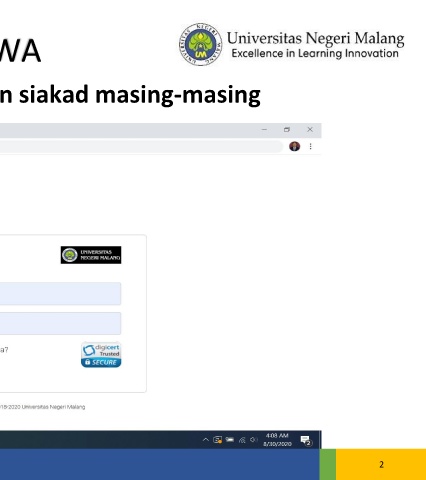Click the Chrome profile avatar

coord(294,146)
